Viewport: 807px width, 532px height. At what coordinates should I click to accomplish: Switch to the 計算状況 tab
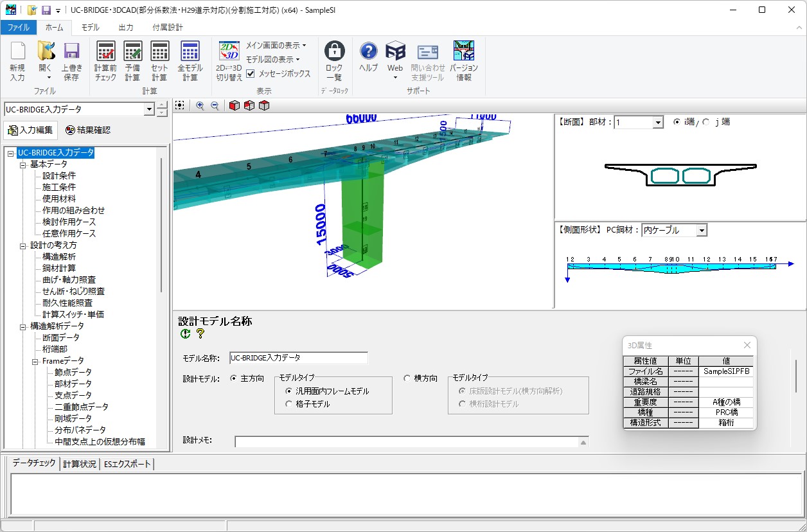80,464
